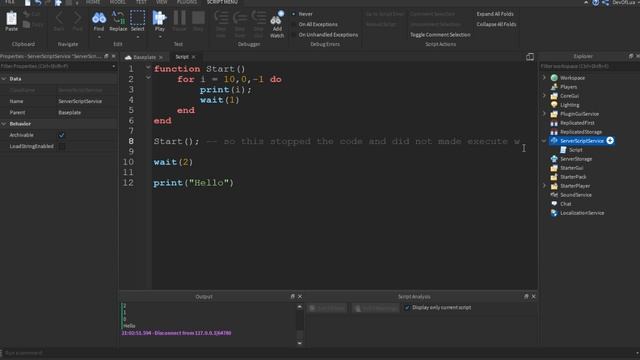Screen dimensions: 640x360
Task: Click the Chat bubble icon
Action: click(554, 204)
